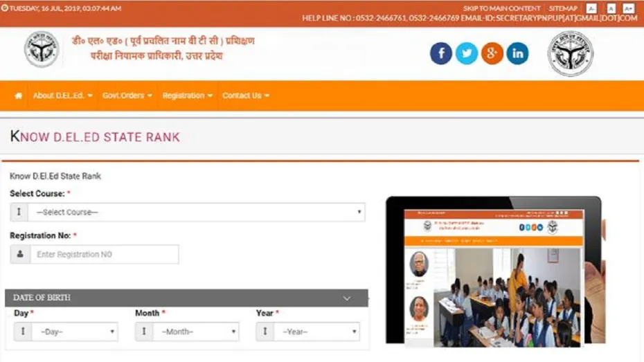Viewport: 644px width, 362px height.
Task: Open the Month dropdown
Action: point(196,332)
